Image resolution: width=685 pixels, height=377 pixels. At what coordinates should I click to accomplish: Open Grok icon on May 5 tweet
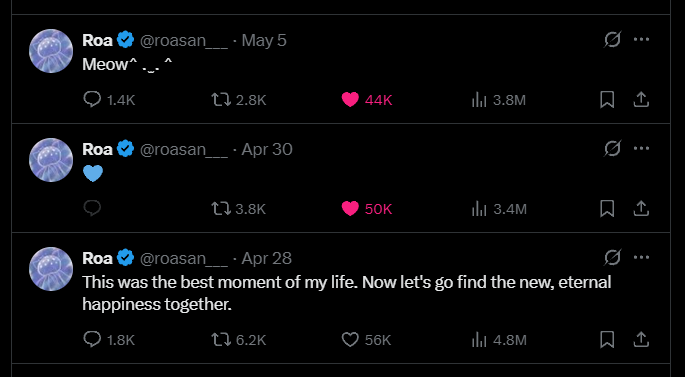(612, 40)
